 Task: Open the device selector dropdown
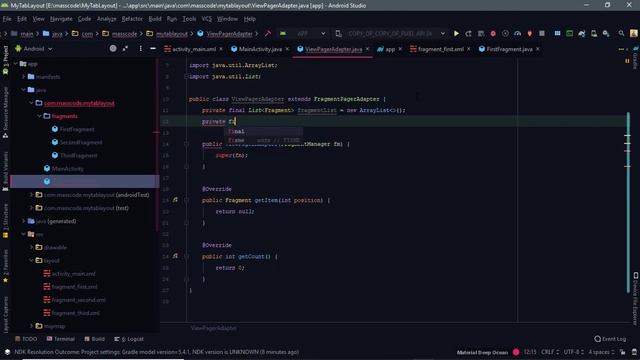(x=390, y=33)
